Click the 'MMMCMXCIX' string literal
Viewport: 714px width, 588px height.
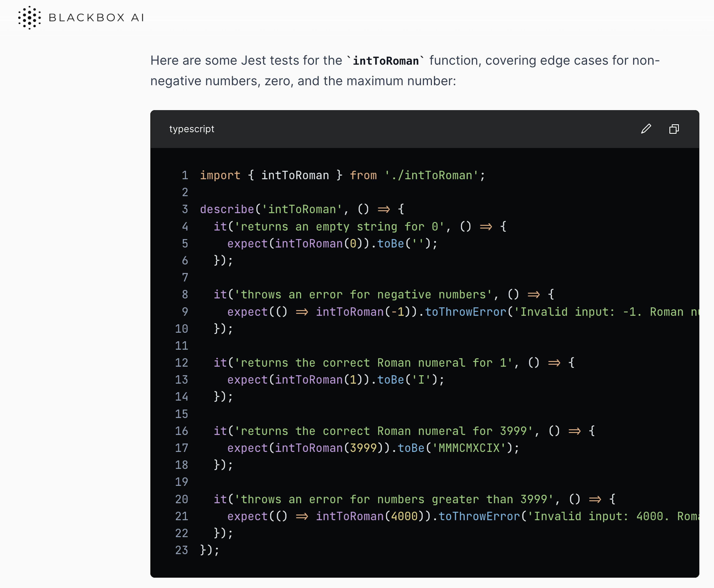coord(469,448)
